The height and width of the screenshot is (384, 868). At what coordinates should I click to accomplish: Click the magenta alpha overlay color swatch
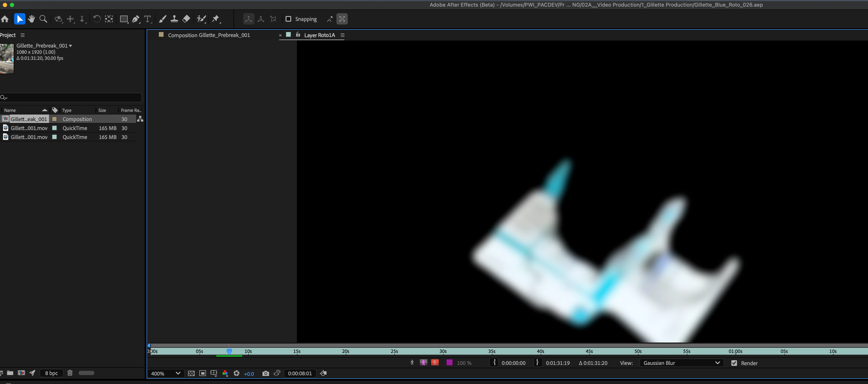[449, 363]
